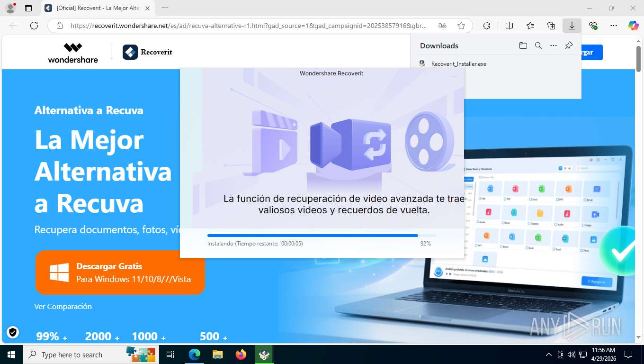644x364 pixels.
Task: Search downloads with magnifier icon
Action: pos(538,45)
